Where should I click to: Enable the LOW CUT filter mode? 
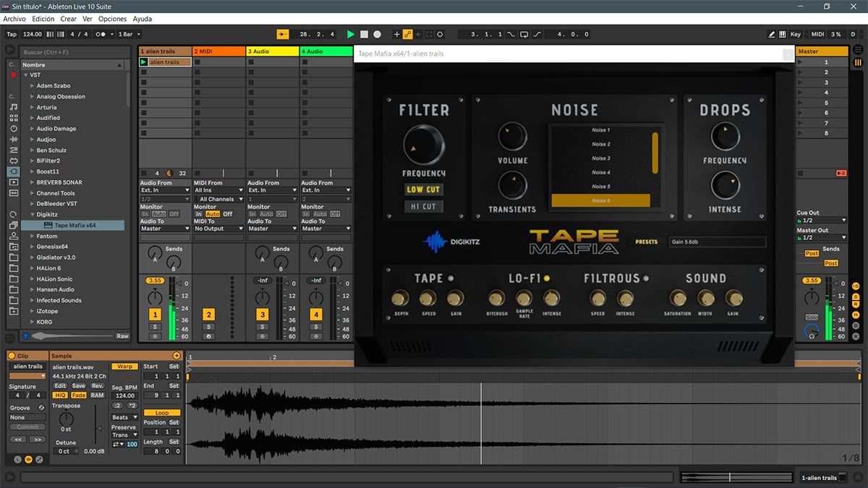tap(424, 189)
